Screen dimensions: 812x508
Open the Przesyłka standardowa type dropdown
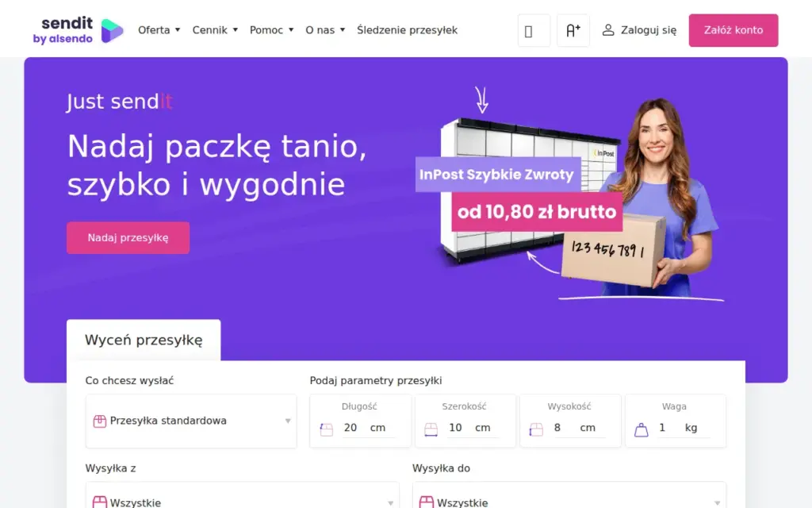click(x=191, y=421)
